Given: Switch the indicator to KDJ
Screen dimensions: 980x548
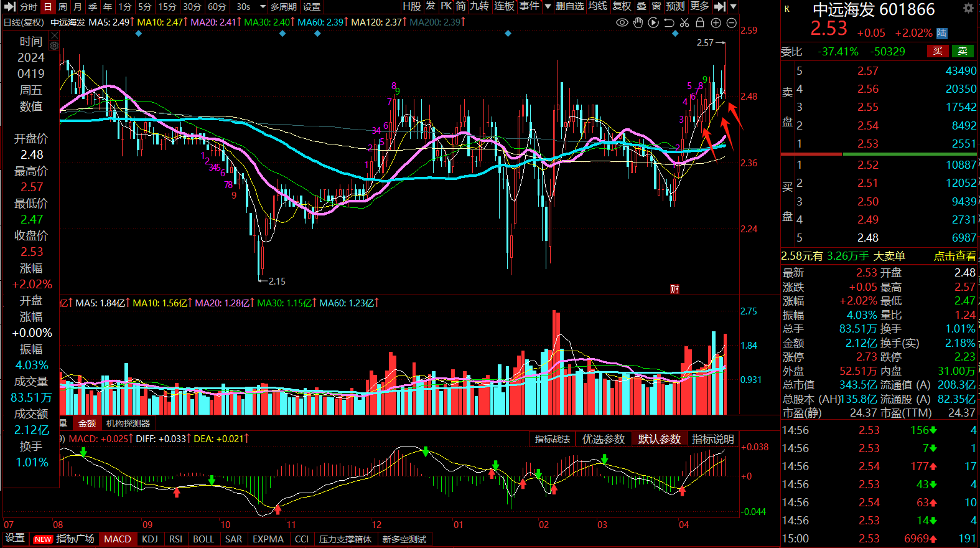Looking at the screenshot, I should click(x=150, y=539).
